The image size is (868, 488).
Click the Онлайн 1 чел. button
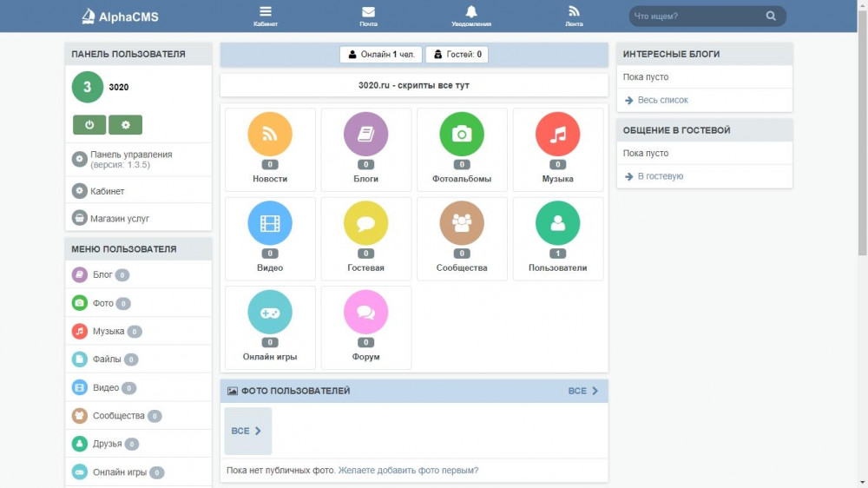[x=381, y=55]
